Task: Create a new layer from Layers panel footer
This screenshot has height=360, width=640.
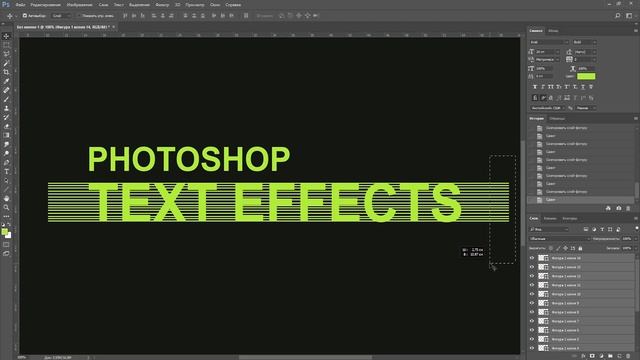Action: pos(620,356)
